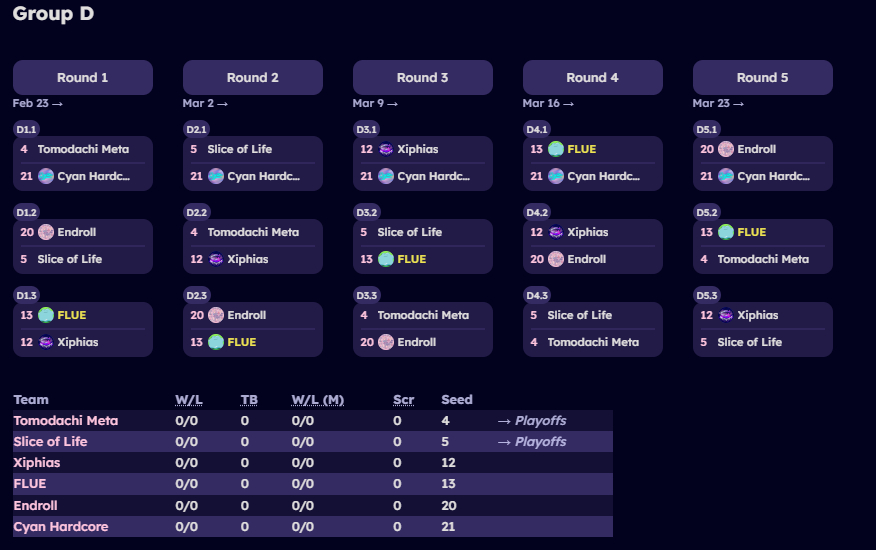The image size is (876, 550).
Task: Click Xiphias logo in match D3.1
Action: (x=386, y=150)
